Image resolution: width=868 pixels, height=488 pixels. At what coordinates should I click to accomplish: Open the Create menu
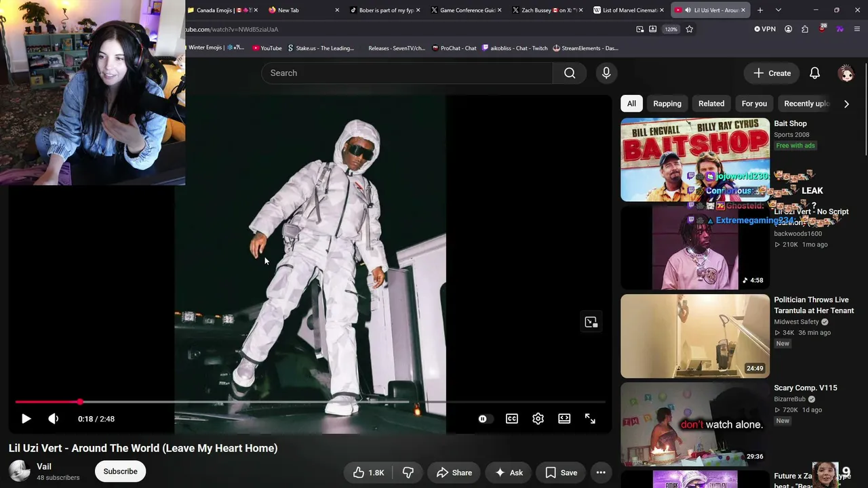(x=772, y=73)
